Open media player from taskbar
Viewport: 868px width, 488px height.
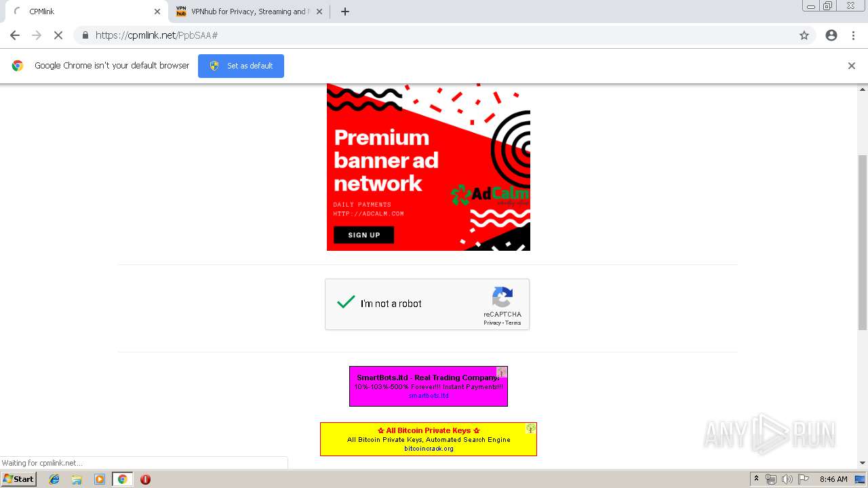click(x=100, y=479)
